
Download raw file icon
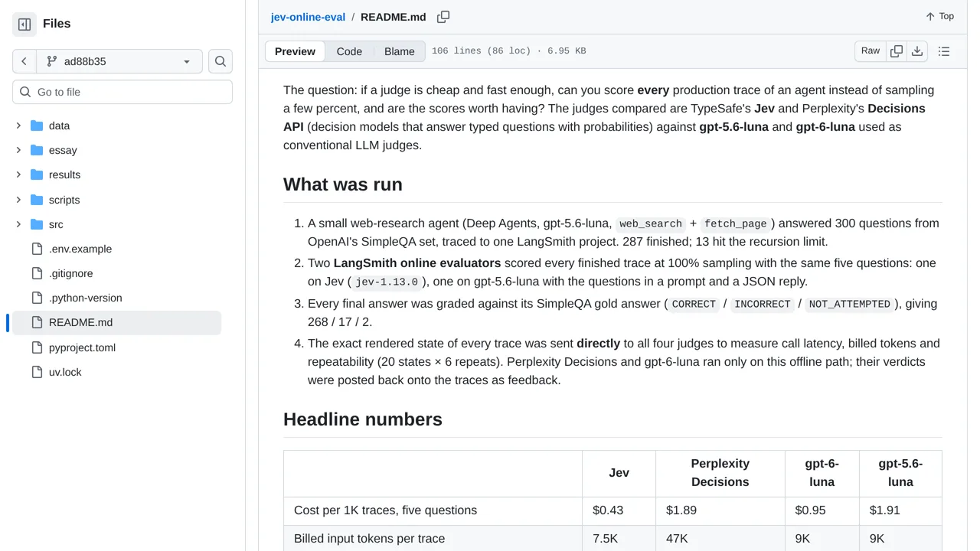tap(917, 51)
